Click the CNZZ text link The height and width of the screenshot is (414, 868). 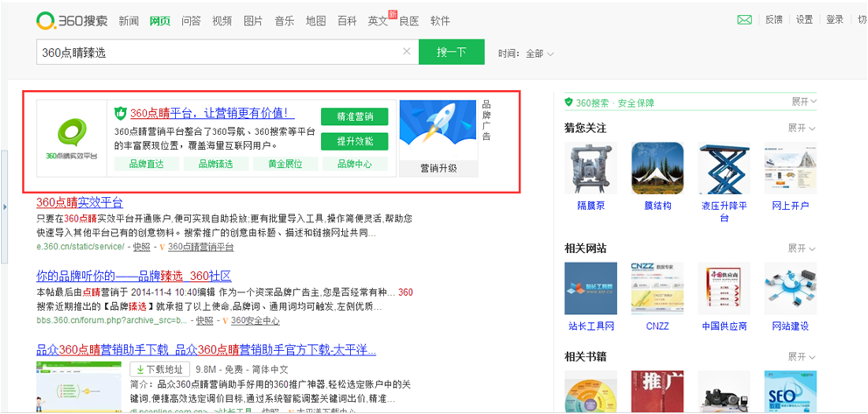tap(657, 326)
